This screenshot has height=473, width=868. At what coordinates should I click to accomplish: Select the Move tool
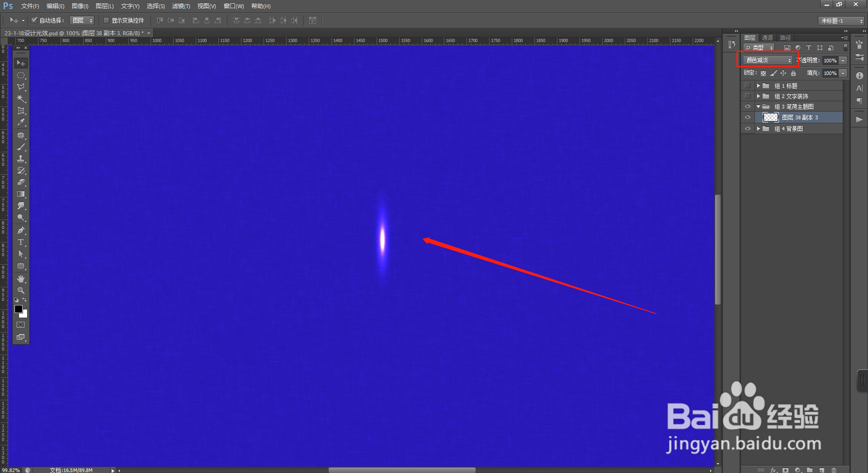point(21,63)
